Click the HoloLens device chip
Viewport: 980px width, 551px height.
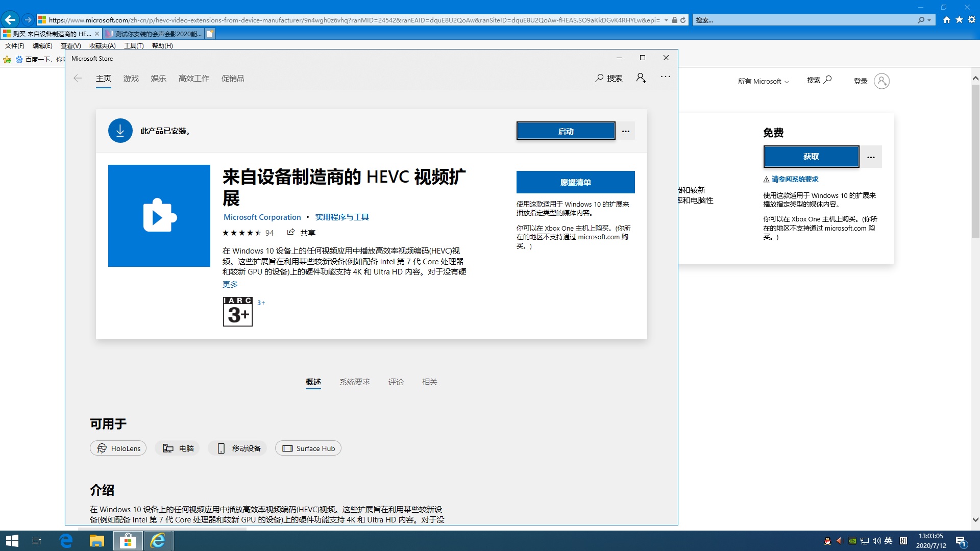coord(118,448)
